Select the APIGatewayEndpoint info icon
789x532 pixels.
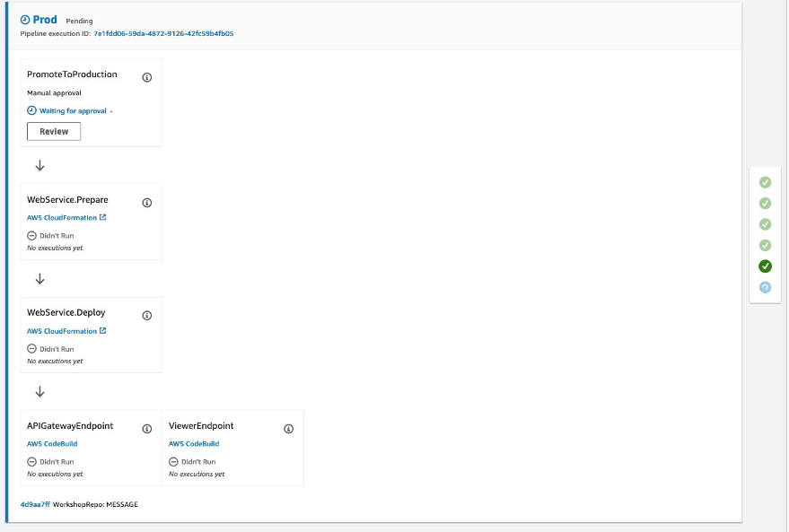(146, 428)
